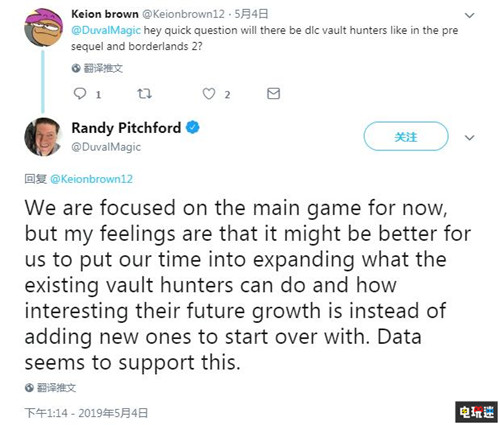The width and height of the screenshot is (500, 425).
Task: View Randy Pitchford's profile photo
Action: point(43,137)
